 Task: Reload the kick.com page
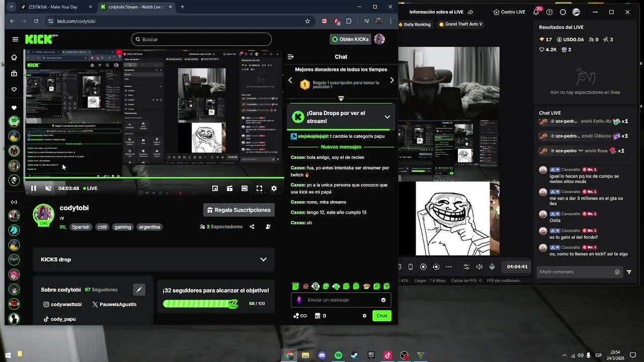(x=36, y=21)
